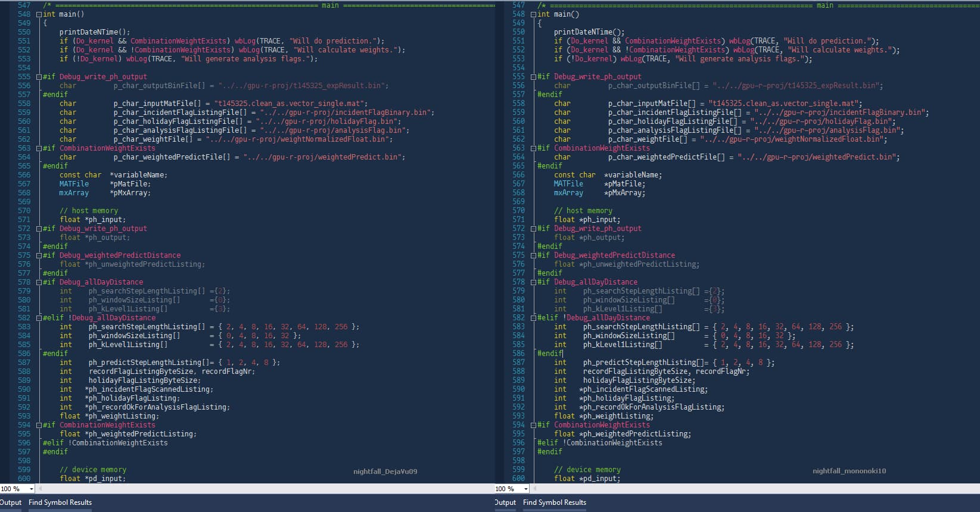Collapse int main() fold box in left pane
This screenshot has width=980, height=512.
click(x=39, y=14)
